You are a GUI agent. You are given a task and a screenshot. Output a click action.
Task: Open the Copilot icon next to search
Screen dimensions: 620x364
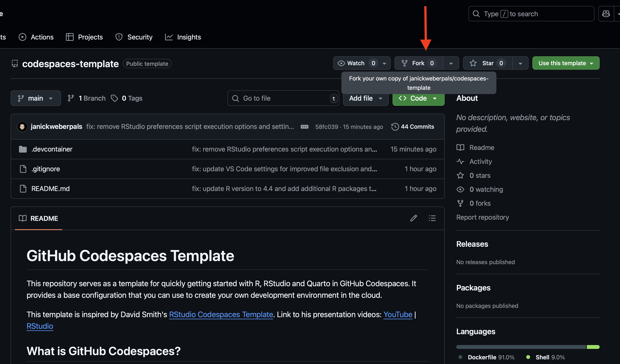click(606, 14)
